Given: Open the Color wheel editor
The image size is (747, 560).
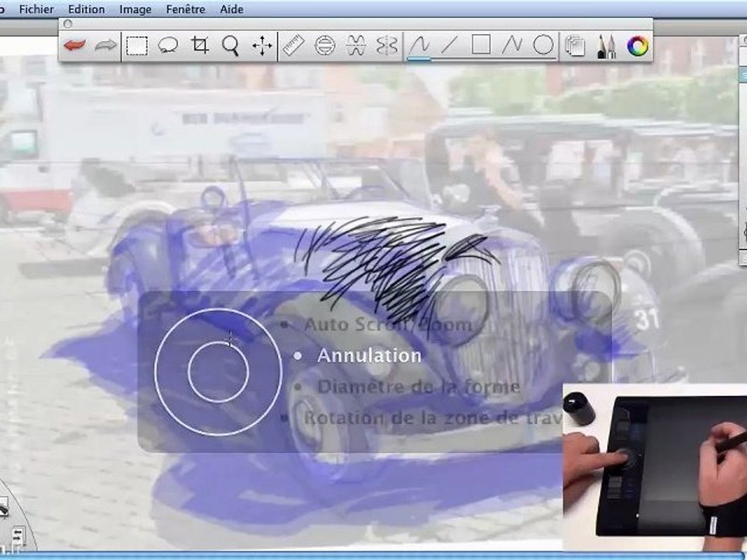Looking at the screenshot, I should click(x=637, y=46).
